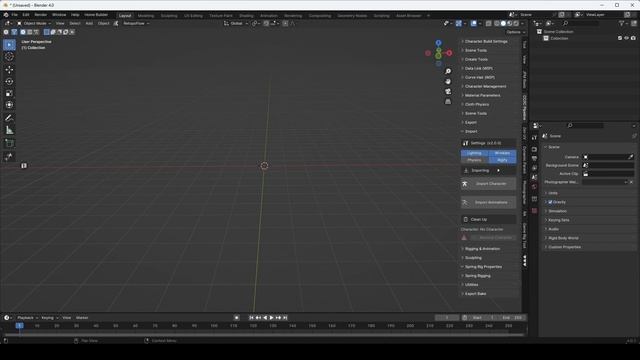Click the pan view hand icon
This screenshot has width=640, height=360.
pyautogui.click(x=448, y=82)
